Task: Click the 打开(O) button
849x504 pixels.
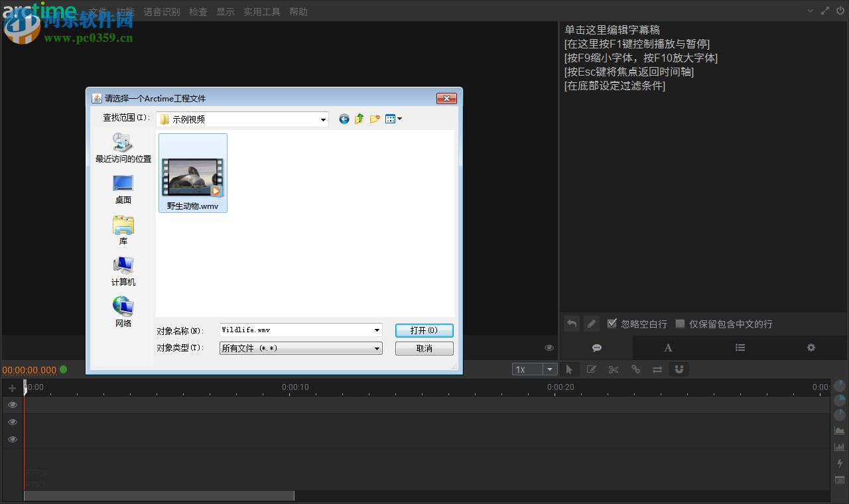Action: click(x=424, y=330)
